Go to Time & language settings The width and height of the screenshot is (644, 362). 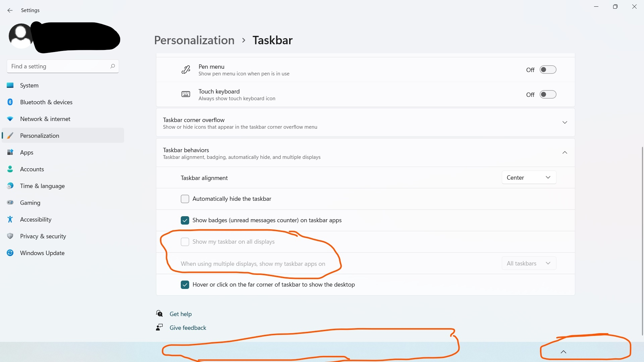coord(42,186)
